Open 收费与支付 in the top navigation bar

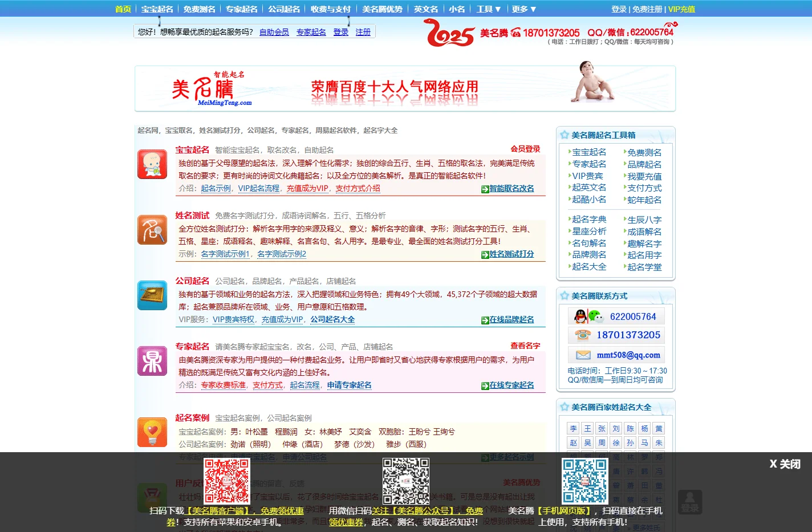pos(331,9)
